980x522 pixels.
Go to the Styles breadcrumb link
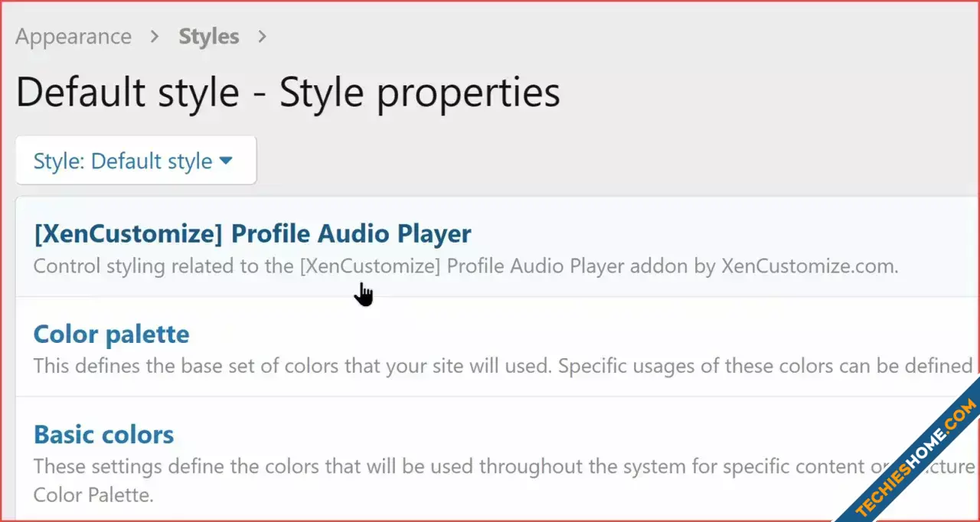coord(209,37)
